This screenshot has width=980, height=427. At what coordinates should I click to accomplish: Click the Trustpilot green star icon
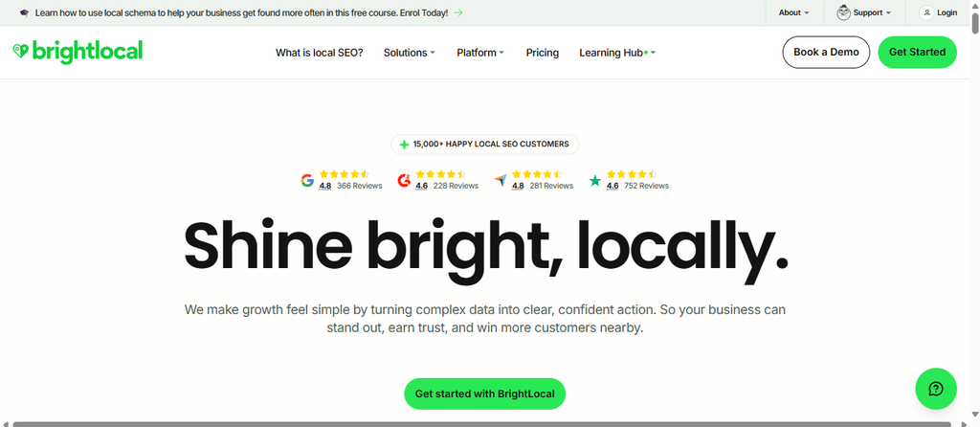(595, 181)
